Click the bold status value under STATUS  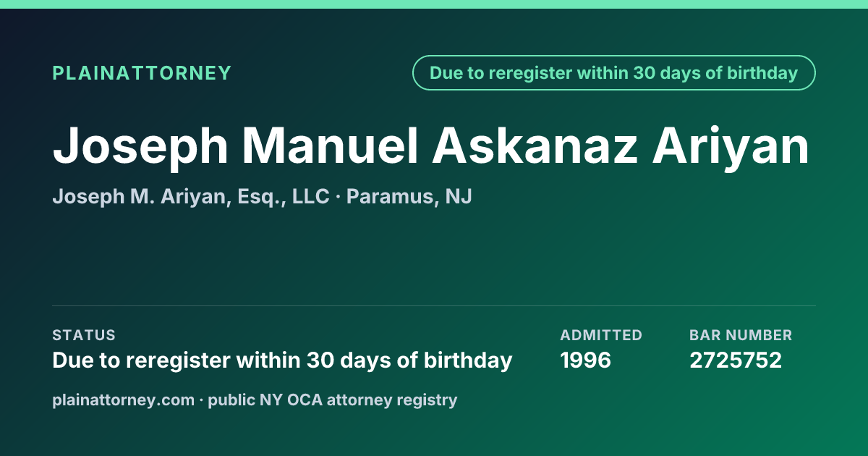tap(282, 360)
